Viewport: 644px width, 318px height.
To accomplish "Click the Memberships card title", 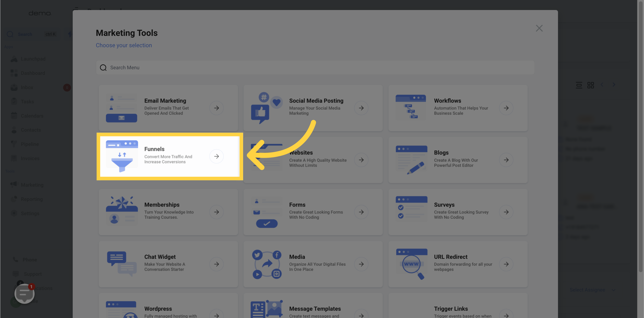I will coord(162,205).
